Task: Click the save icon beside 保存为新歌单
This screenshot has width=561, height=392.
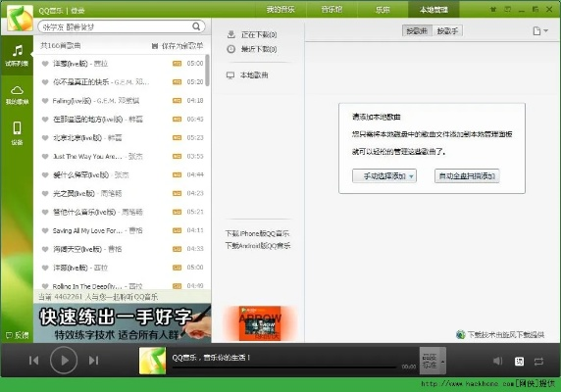Action: [x=155, y=46]
